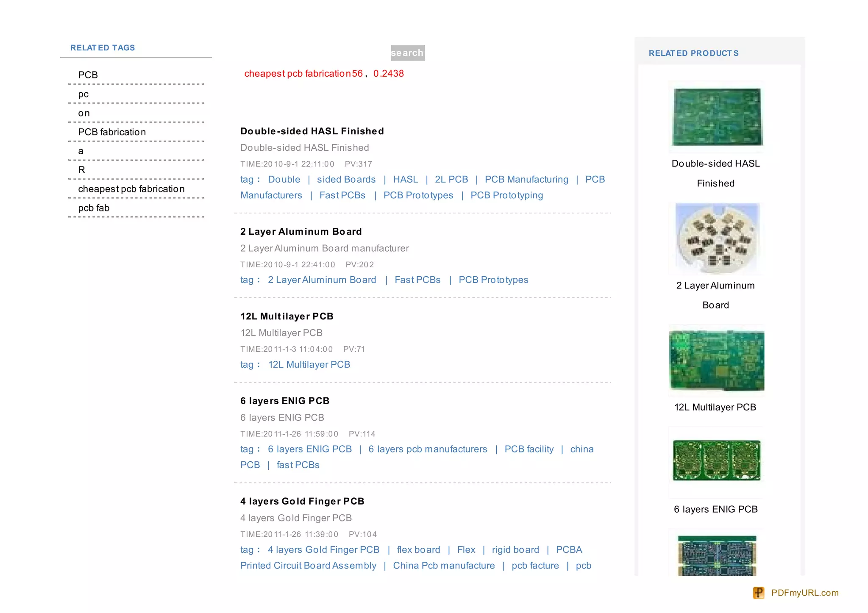The image size is (868, 613).
Task: Click the PCB facility tag link
Action: click(x=529, y=449)
